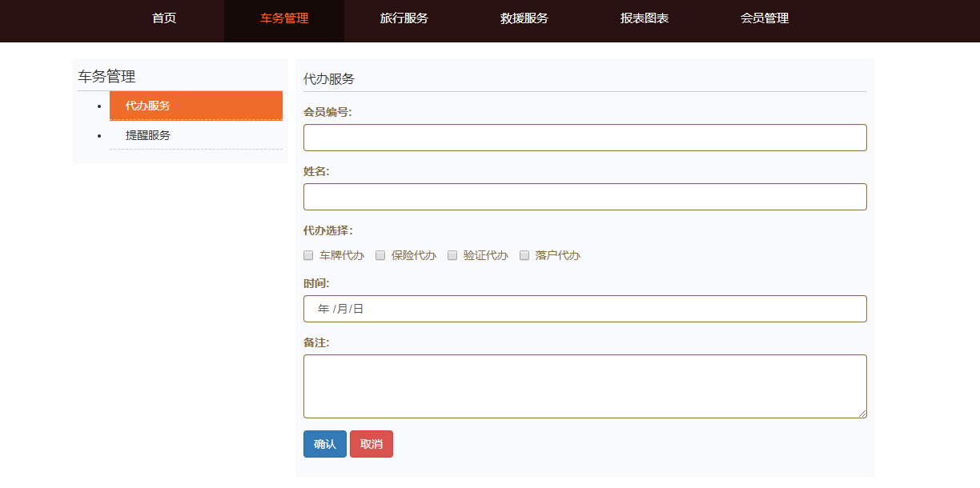Select 车务管理 in the top navigation
The height and width of the screenshot is (488, 980).
tap(284, 20)
